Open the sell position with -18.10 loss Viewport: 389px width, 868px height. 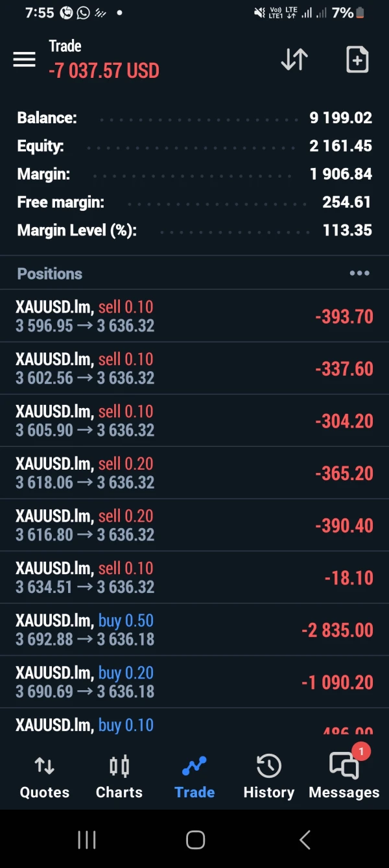click(x=194, y=577)
